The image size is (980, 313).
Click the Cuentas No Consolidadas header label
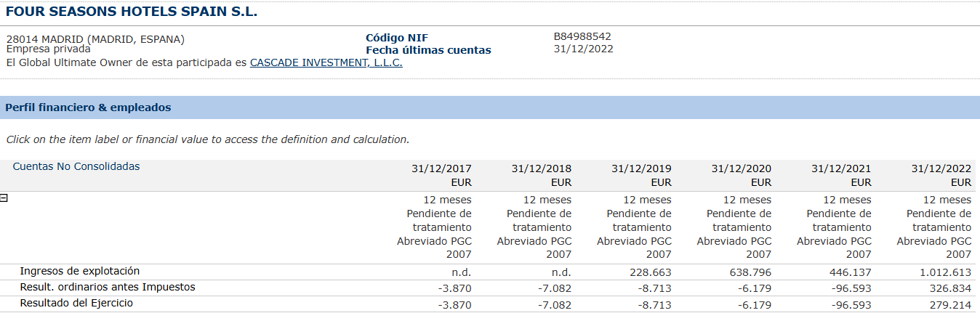click(76, 166)
